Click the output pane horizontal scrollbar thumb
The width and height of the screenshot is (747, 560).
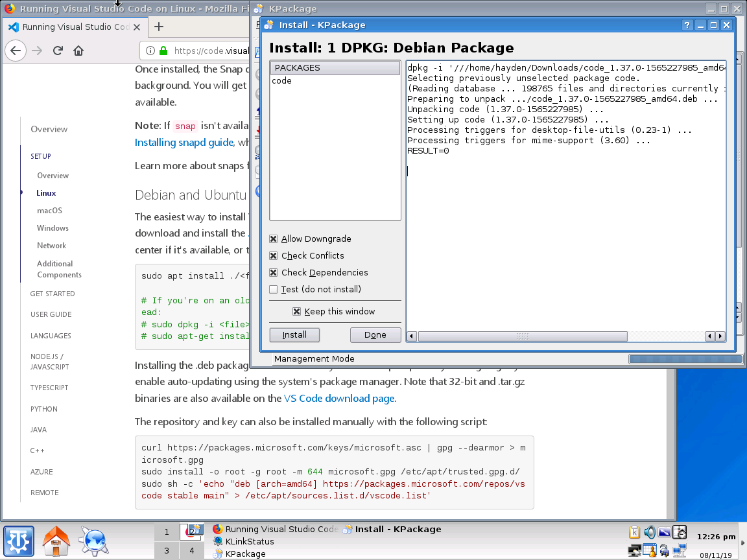[x=523, y=336]
